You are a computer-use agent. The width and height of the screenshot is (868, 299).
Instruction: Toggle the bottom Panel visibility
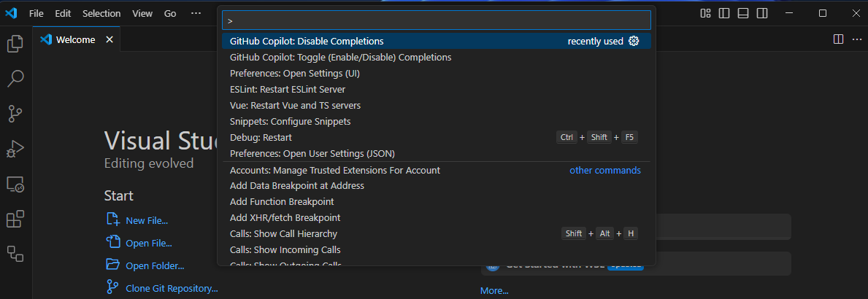pos(743,13)
